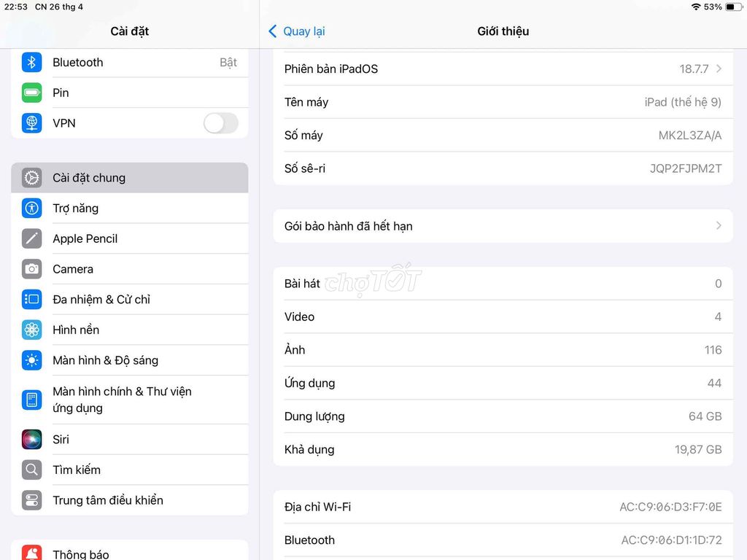Tap the Cài đặt chung gear icon
Viewport: 747px width, 560px height.
click(31, 178)
